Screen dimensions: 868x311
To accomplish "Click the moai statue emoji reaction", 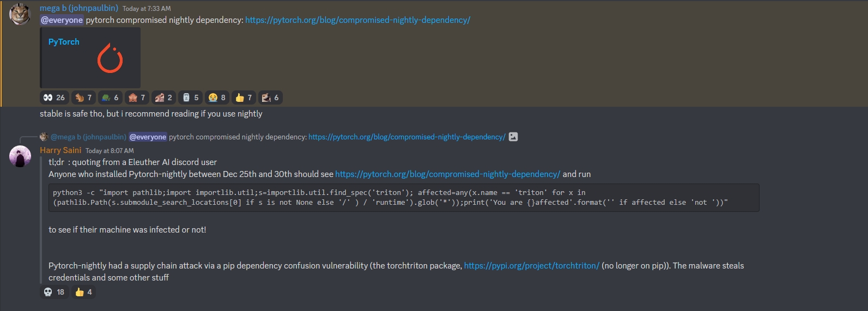I will pos(190,97).
